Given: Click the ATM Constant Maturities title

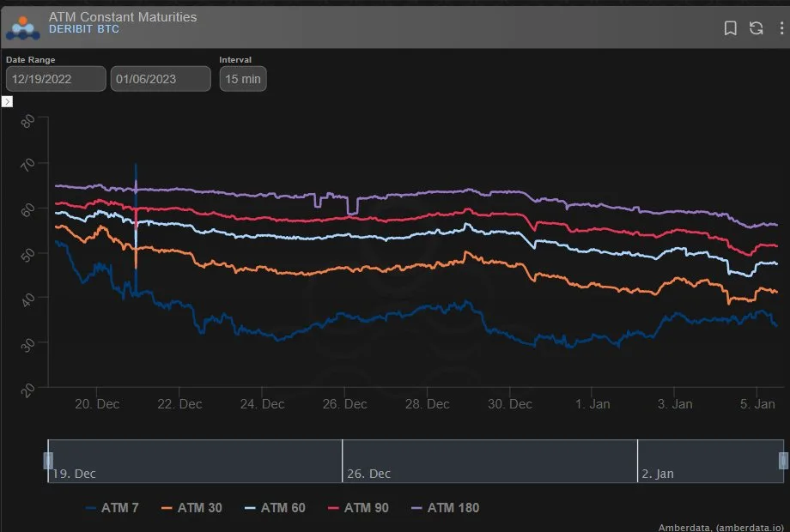Looking at the screenshot, I should tap(123, 16).
